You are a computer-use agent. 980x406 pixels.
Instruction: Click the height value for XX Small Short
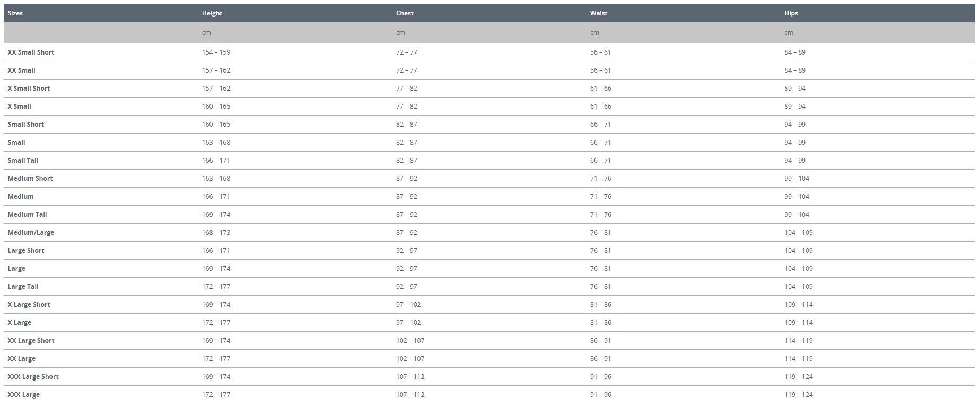216,52
